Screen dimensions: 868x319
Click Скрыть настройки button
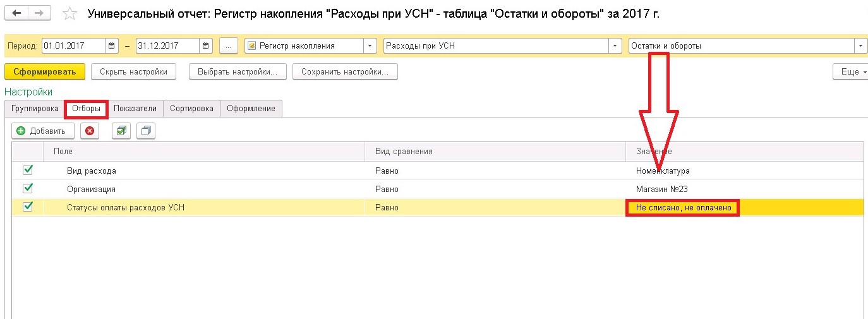(x=133, y=72)
